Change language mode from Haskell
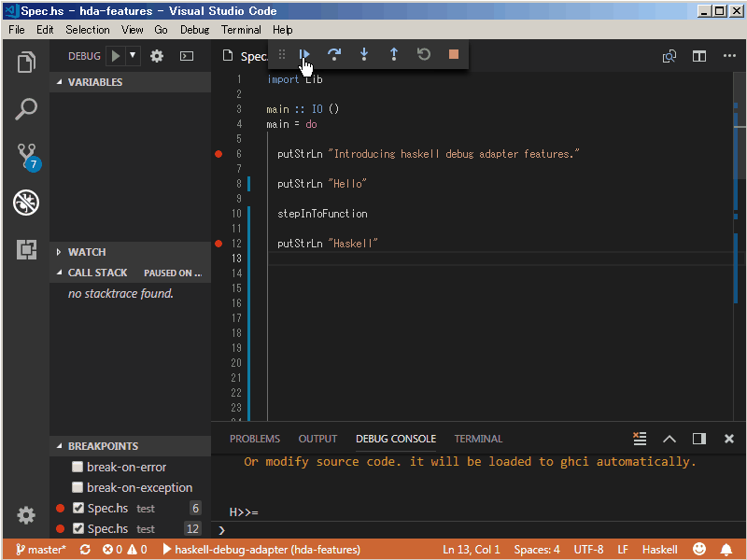 659,550
